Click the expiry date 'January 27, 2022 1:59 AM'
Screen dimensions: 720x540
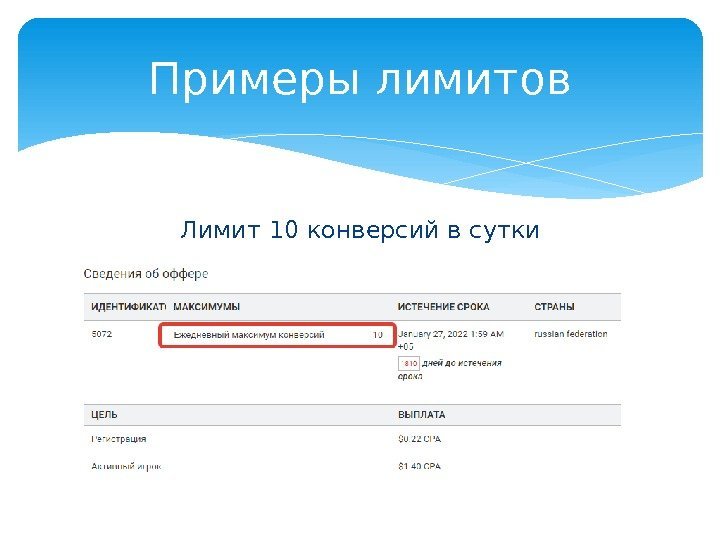point(451,334)
